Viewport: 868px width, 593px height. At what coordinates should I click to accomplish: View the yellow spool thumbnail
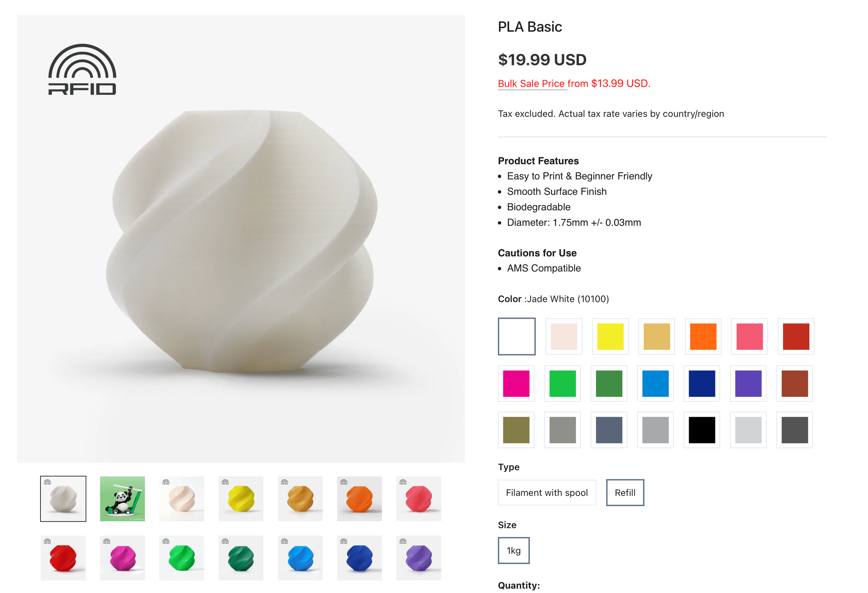(x=241, y=499)
